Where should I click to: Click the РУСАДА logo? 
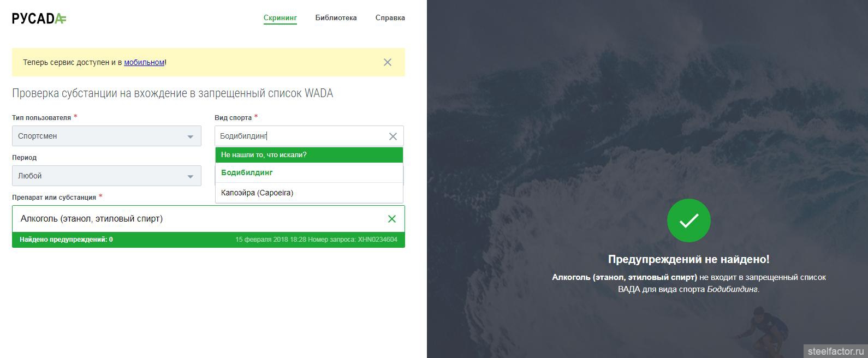39,19
